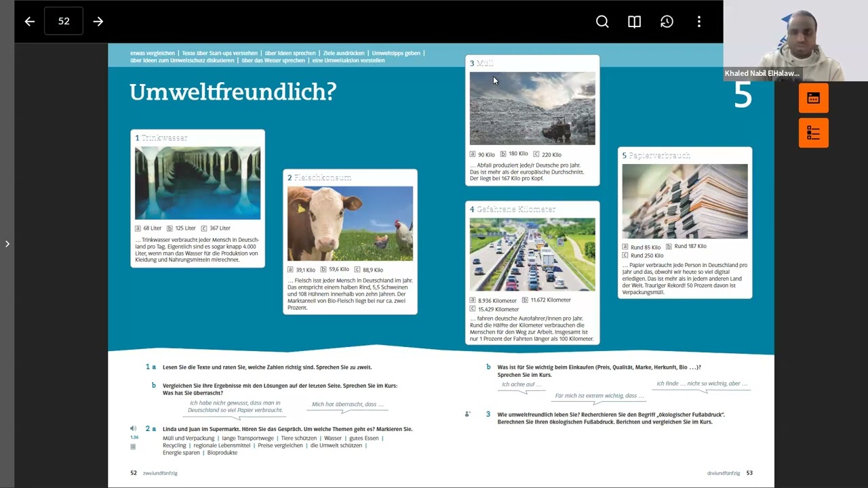Select Trinkwasser answer c 367 Liter

(216, 228)
